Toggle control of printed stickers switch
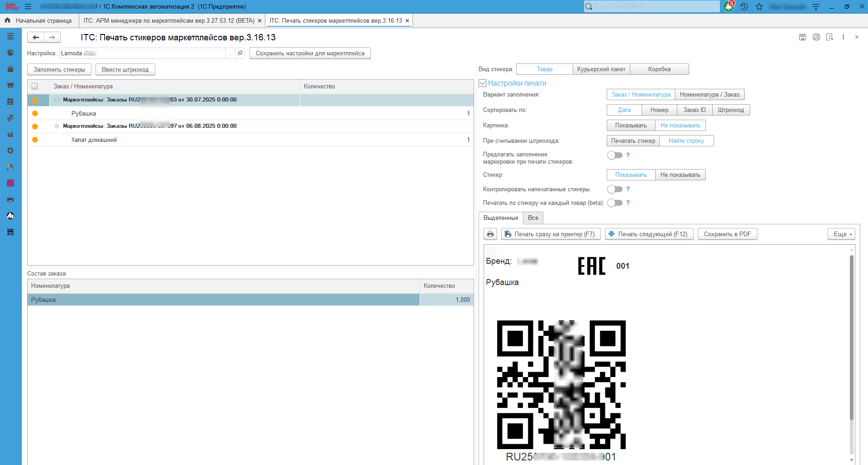The image size is (868, 465). pos(615,189)
